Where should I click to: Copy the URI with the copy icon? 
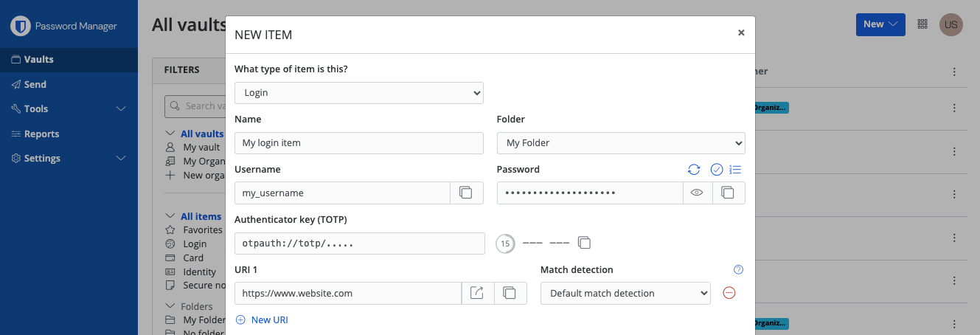click(x=510, y=293)
